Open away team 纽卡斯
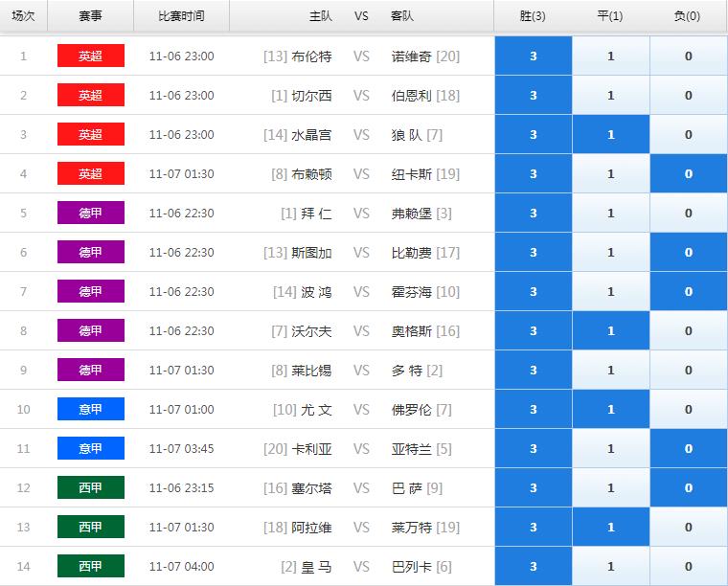The height and width of the screenshot is (586, 728). click(x=411, y=174)
